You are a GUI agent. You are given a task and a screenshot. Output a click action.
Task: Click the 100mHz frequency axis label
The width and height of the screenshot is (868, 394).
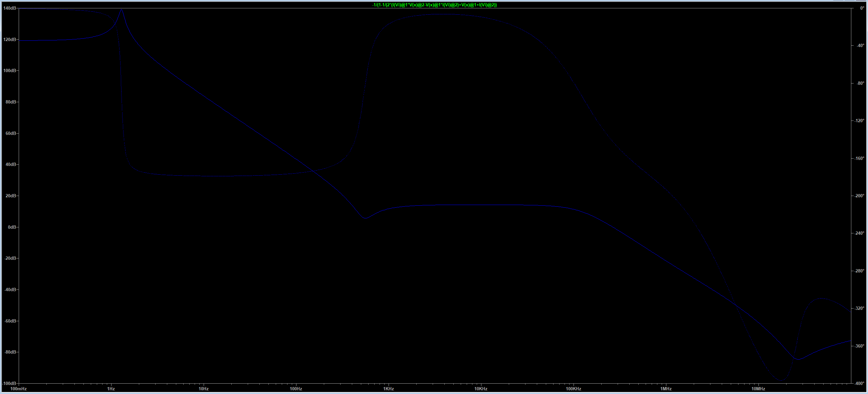pos(19,389)
